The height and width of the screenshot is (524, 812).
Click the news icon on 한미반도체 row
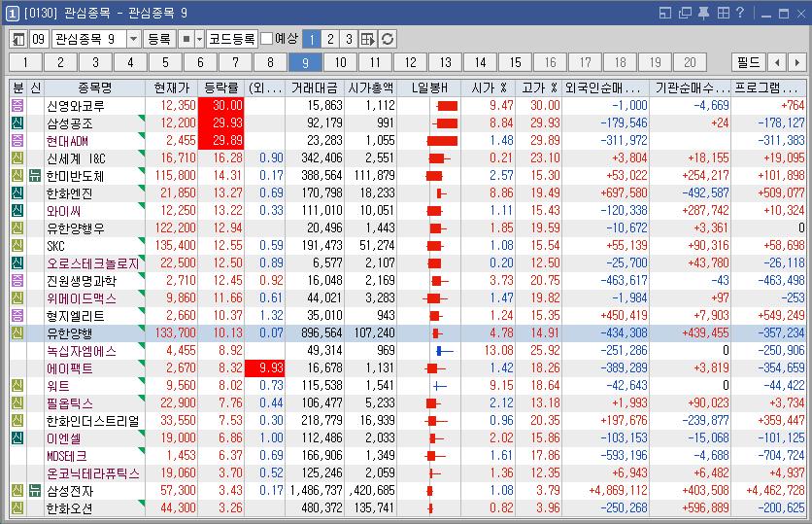[35, 175]
